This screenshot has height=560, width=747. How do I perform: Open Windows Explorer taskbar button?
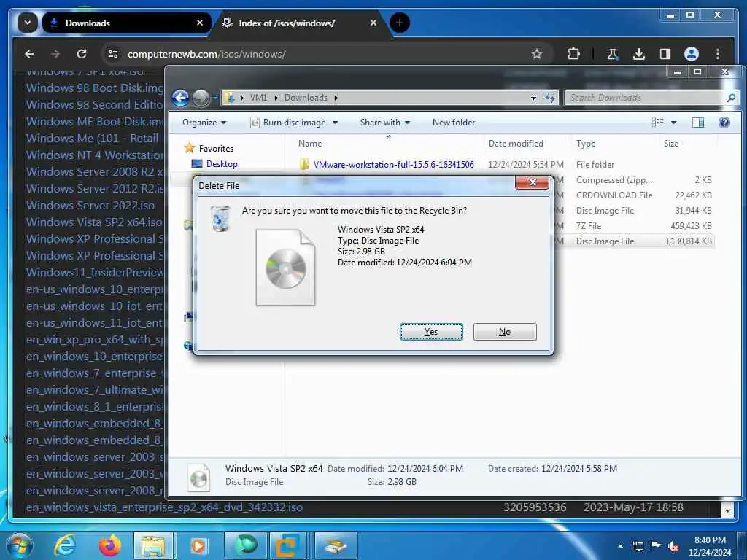click(x=155, y=545)
